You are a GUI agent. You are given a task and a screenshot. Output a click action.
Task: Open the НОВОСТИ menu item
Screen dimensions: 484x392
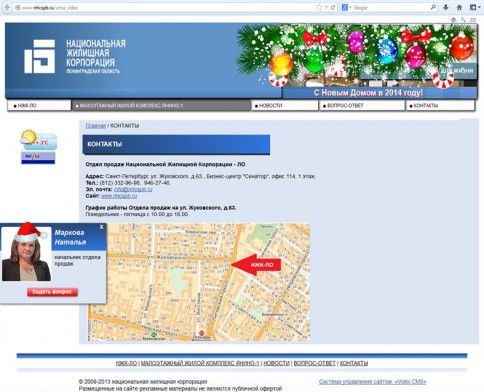tap(285, 106)
